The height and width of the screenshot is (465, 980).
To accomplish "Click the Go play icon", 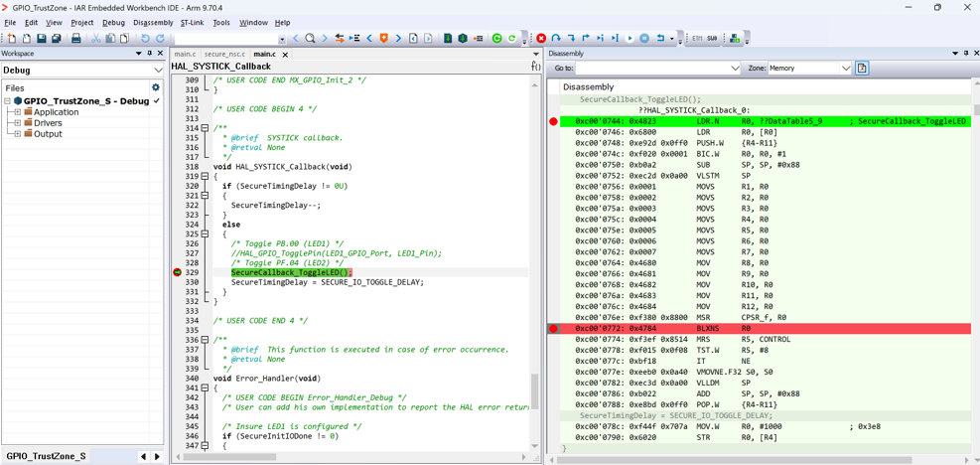I will (x=630, y=38).
